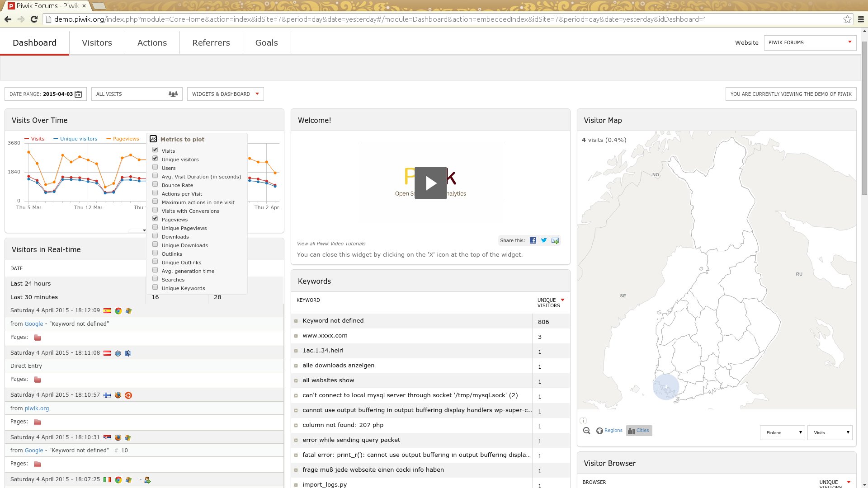Go back with the browser back arrow
This screenshot has height=488, width=868.
click(8, 19)
